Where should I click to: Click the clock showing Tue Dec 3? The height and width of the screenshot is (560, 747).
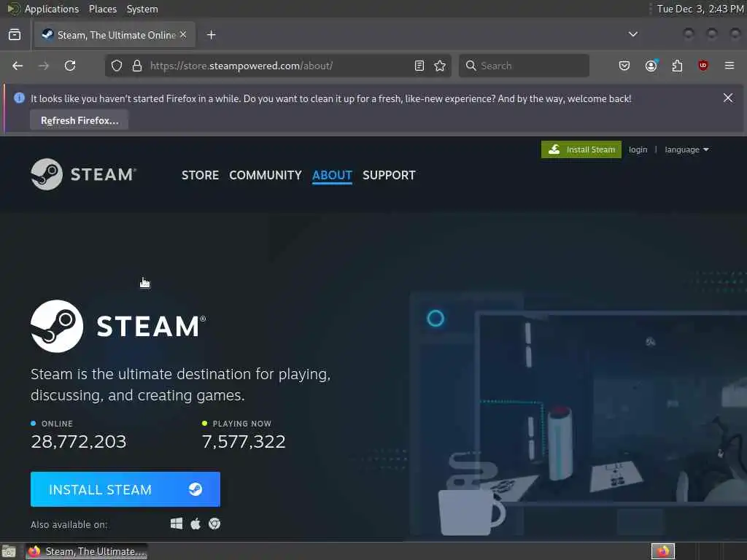700,9
